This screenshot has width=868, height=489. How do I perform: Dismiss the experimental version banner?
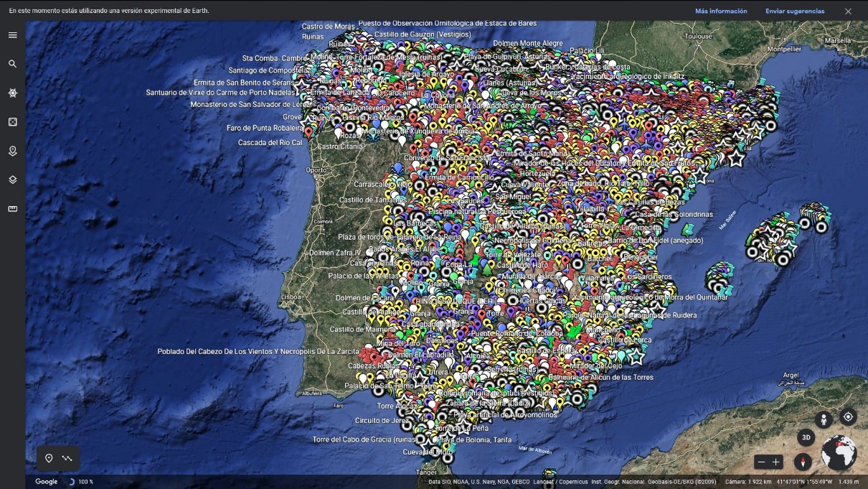(x=848, y=11)
